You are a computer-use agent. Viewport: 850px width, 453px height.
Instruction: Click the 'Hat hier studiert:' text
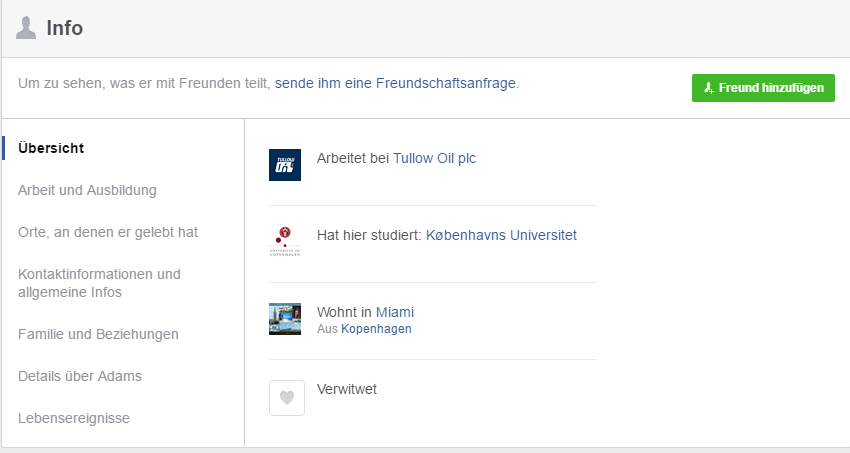[369, 235]
